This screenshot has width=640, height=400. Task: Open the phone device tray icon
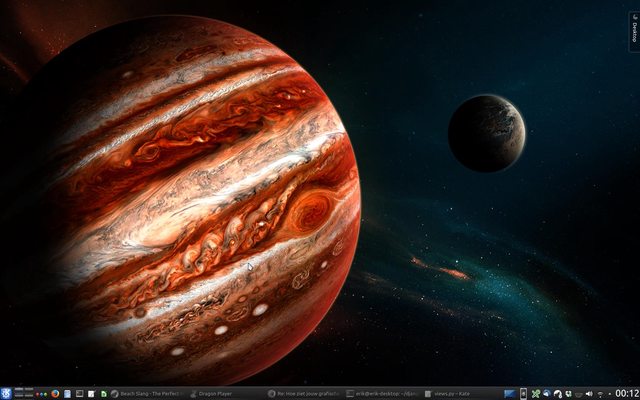523,393
